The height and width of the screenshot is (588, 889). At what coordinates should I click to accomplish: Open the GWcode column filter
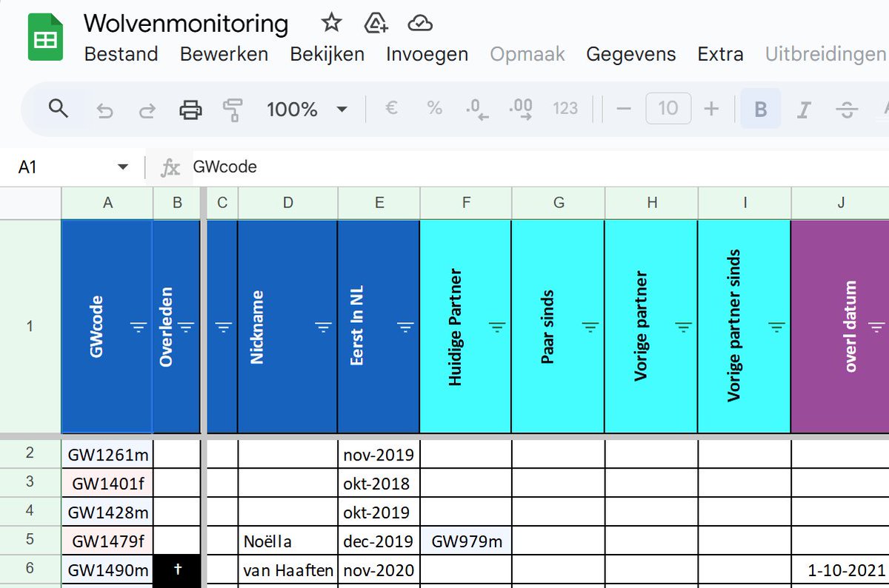click(x=138, y=327)
